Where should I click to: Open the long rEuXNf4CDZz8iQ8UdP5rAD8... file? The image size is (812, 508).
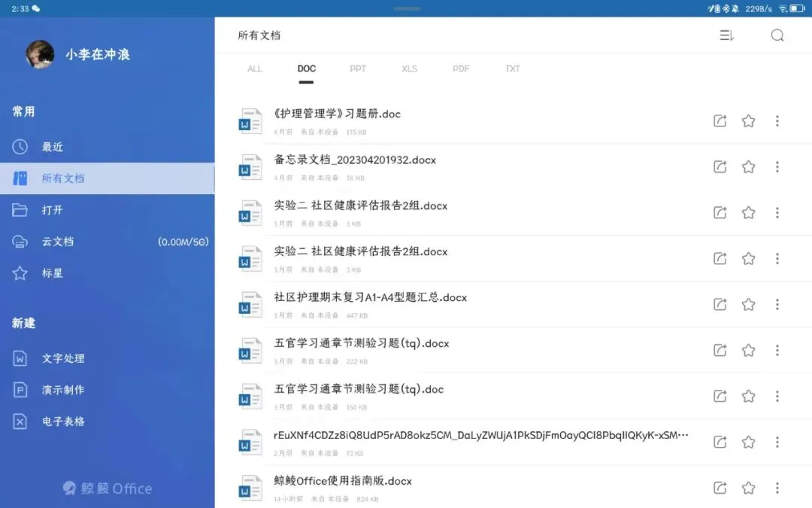[481, 435]
